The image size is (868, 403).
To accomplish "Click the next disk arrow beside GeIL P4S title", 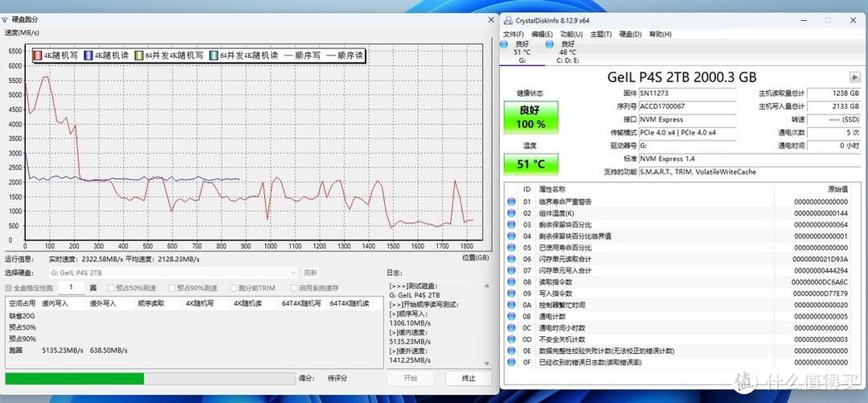I will (x=855, y=77).
